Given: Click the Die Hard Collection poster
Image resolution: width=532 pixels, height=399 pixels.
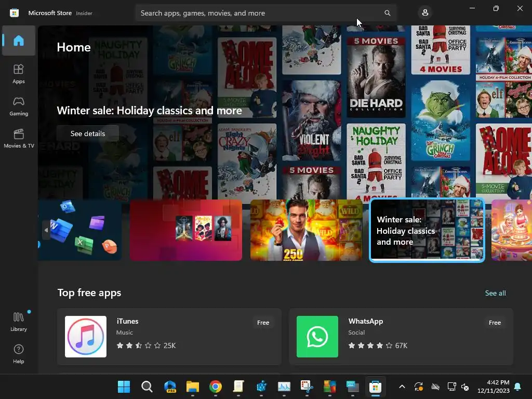Looking at the screenshot, I should pos(376,77).
